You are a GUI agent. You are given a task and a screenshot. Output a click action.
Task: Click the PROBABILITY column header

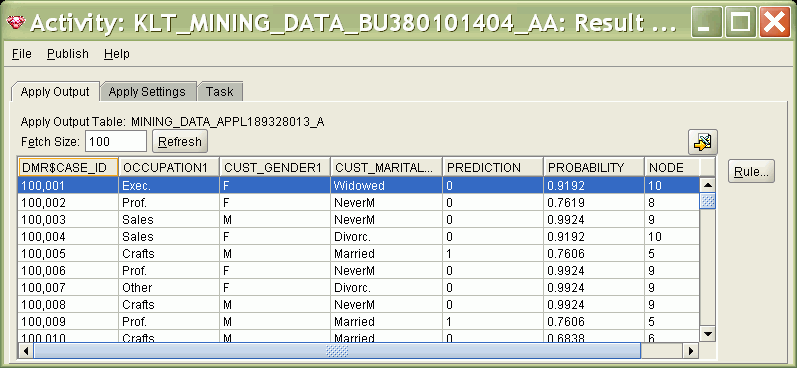tap(594, 167)
